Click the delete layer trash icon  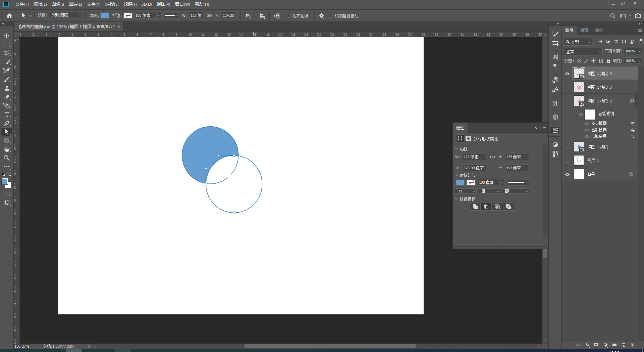point(632,345)
